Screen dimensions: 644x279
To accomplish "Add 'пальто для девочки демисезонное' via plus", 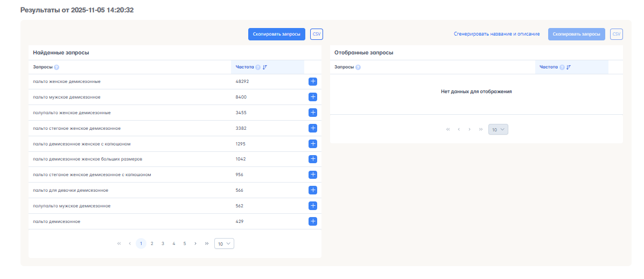I will point(313,190).
